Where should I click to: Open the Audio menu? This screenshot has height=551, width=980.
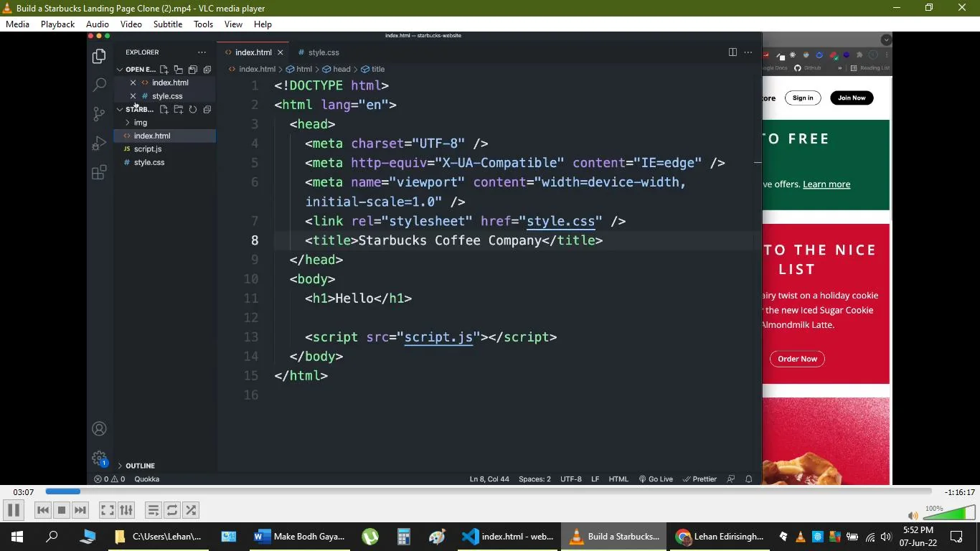[98, 24]
